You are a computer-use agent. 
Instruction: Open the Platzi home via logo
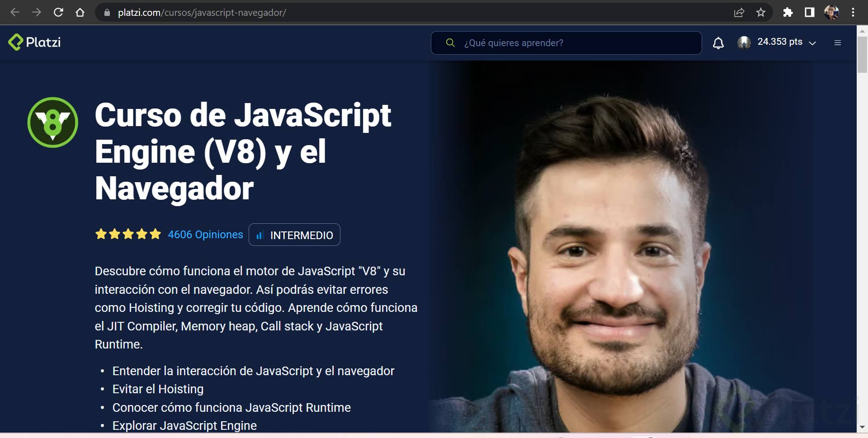click(x=33, y=42)
